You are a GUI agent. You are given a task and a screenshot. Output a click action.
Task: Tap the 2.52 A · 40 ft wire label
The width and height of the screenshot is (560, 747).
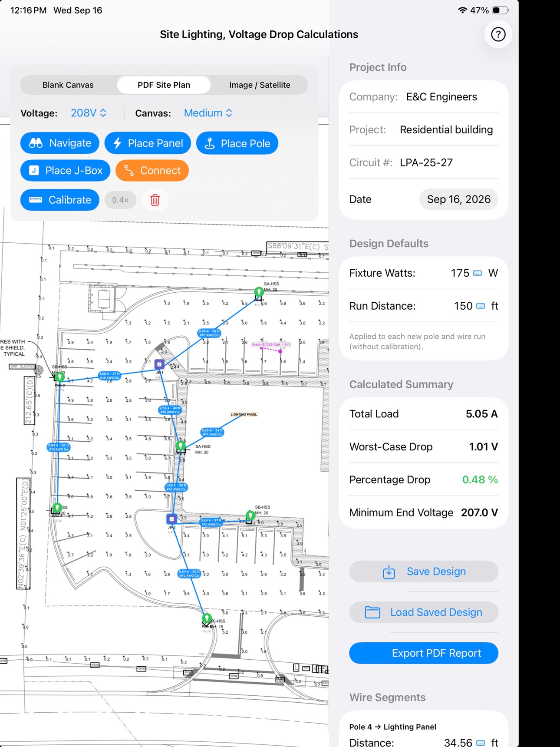[170, 410]
